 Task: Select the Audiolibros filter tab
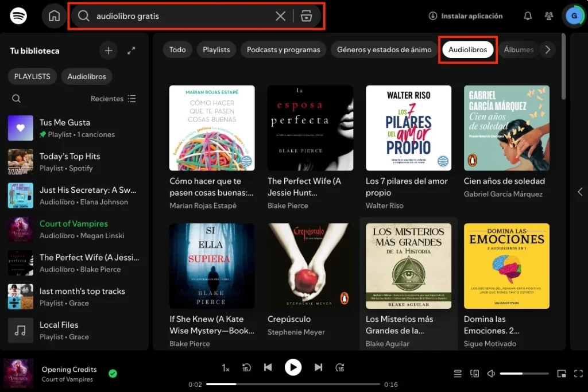(x=467, y=49)
